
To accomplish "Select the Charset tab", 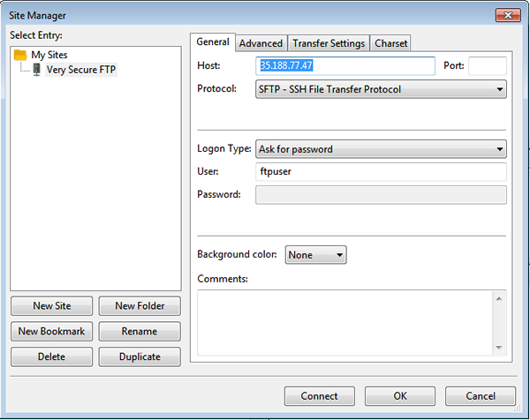I will coord(390,43).
